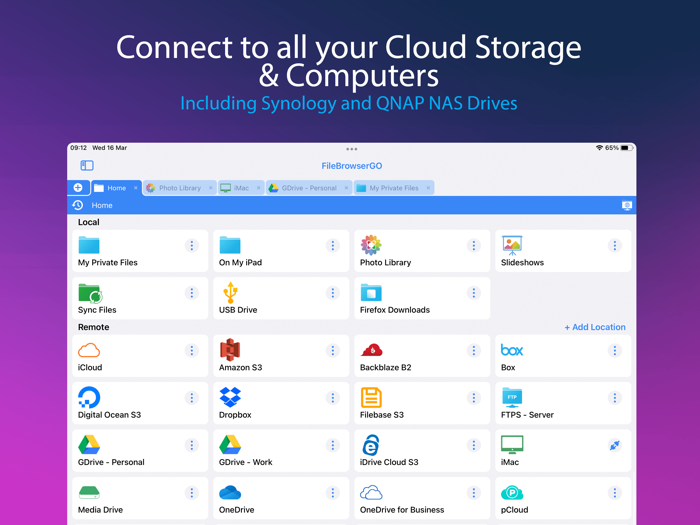700x525 pixels.
Task: Tap the three-dot multitasking control at top
Action: point(351,149)
